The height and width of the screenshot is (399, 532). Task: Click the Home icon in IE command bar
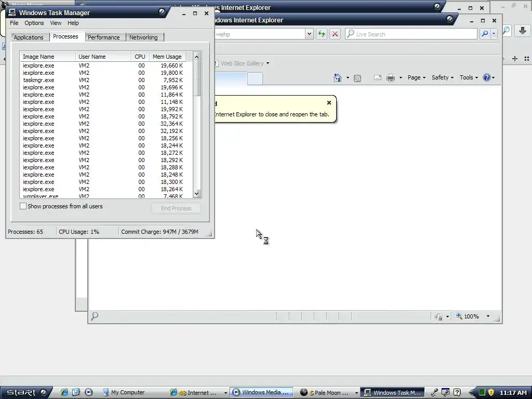click(x=338, y=78)
